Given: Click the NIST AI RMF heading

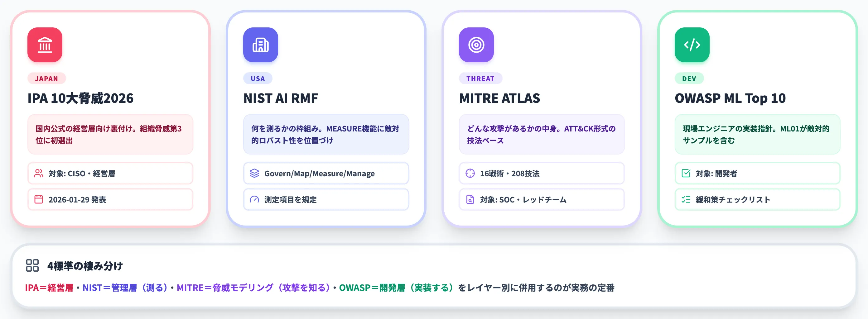Looking at the screenshot, I should (281, 98).
